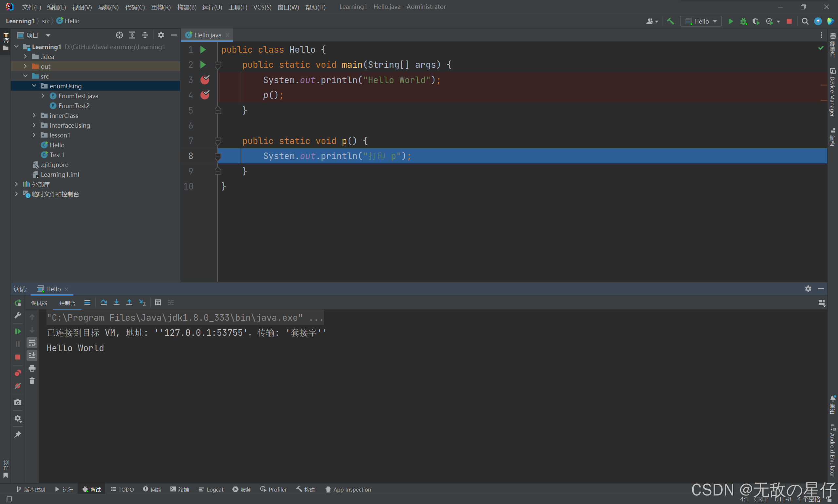Open View Breakpoints double red dot icon
Viewport: 838px width, 504px height.
[18, 373]
